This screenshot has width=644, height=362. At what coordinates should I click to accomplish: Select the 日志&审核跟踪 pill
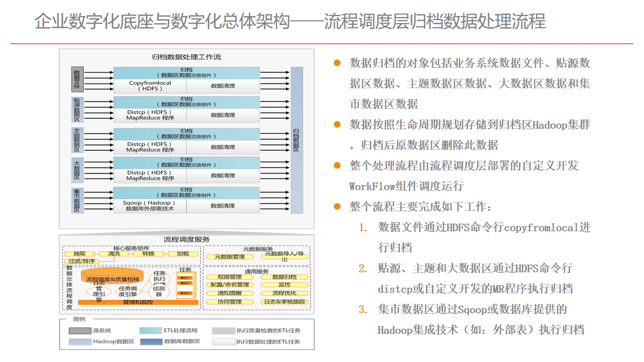click(284, 302)
